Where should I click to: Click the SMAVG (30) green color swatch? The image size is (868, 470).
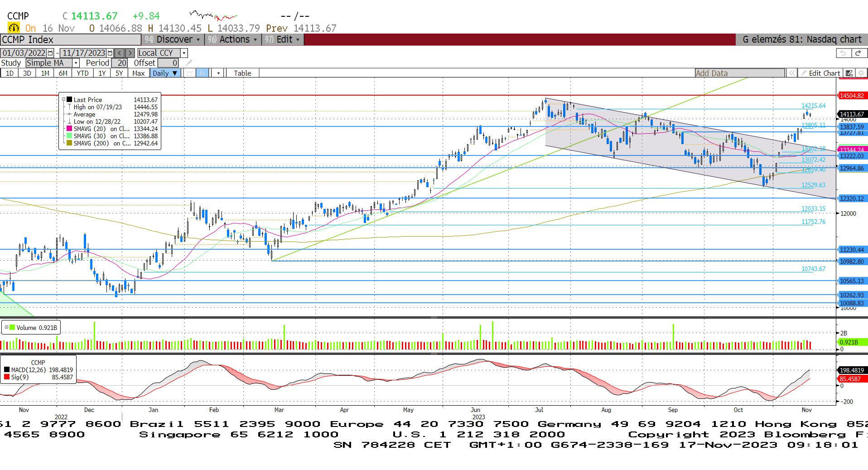pos(69,136)
